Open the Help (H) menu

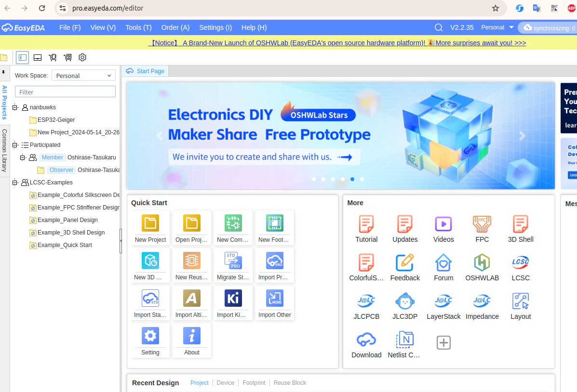tap(254, 27)
